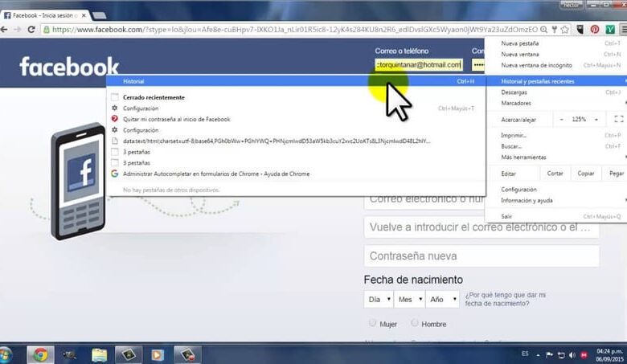Viewport: 627px width, 364px height.
Task: Click the browser back arrow
Action: (x=4, y=30)
